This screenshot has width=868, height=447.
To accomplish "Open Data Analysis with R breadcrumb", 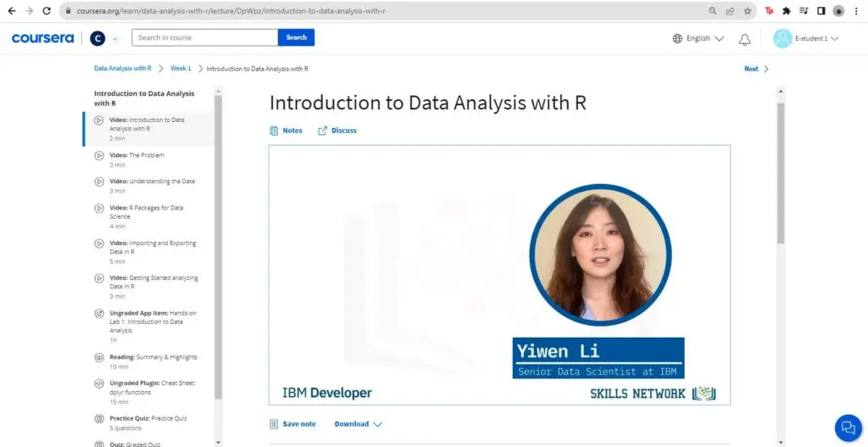I will (122, 68).
